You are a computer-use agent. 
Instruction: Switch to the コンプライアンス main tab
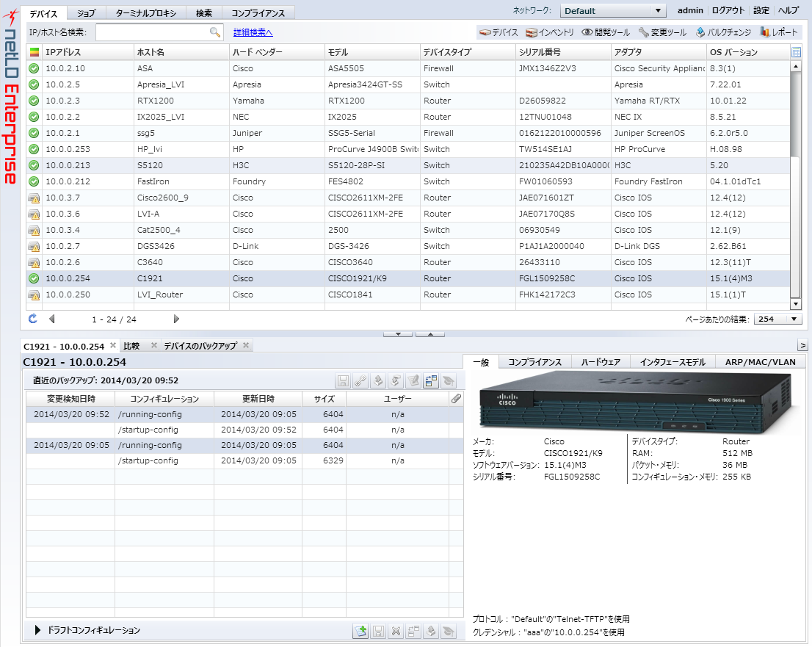tap(258, 13)
